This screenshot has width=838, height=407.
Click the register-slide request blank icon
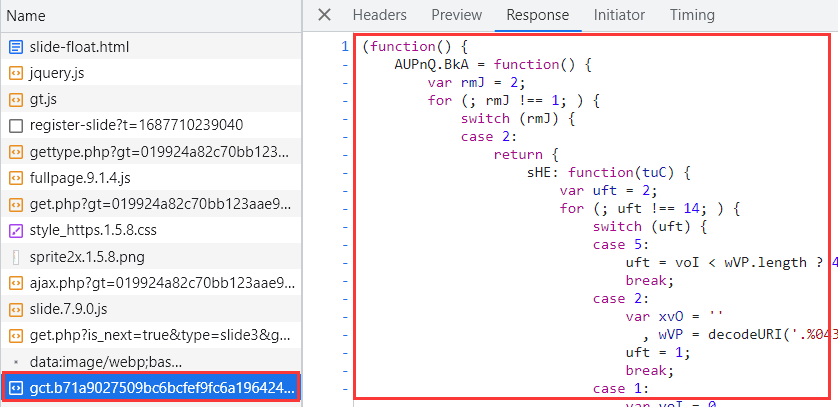(x=15, y=126)
